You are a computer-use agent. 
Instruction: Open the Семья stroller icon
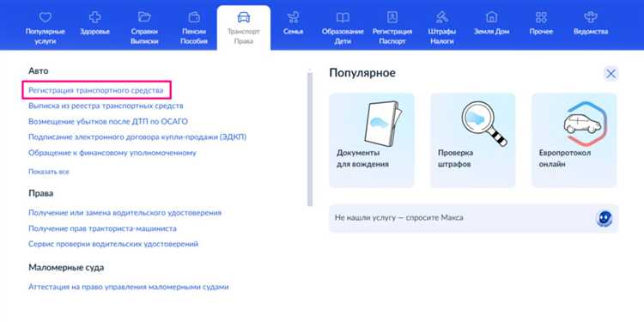pyautogui.click(x=293, y=17)
